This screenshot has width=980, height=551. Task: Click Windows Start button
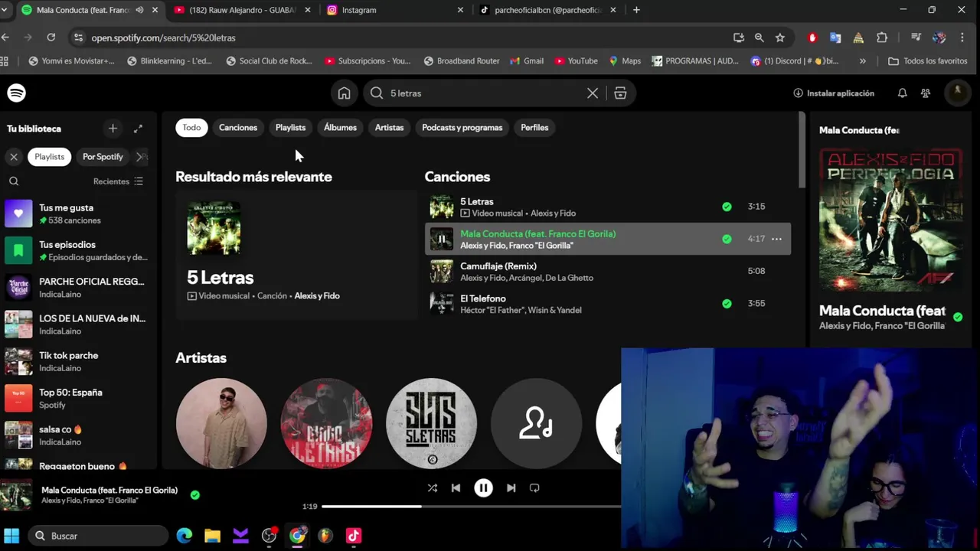(x=11, y=536)
